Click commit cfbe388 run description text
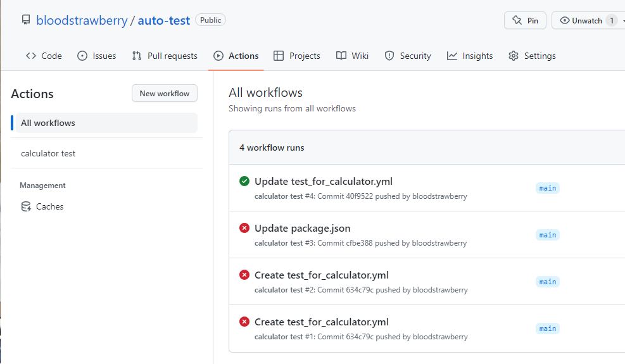This screenshot has width=625, height=364. (x=361, y=243)
